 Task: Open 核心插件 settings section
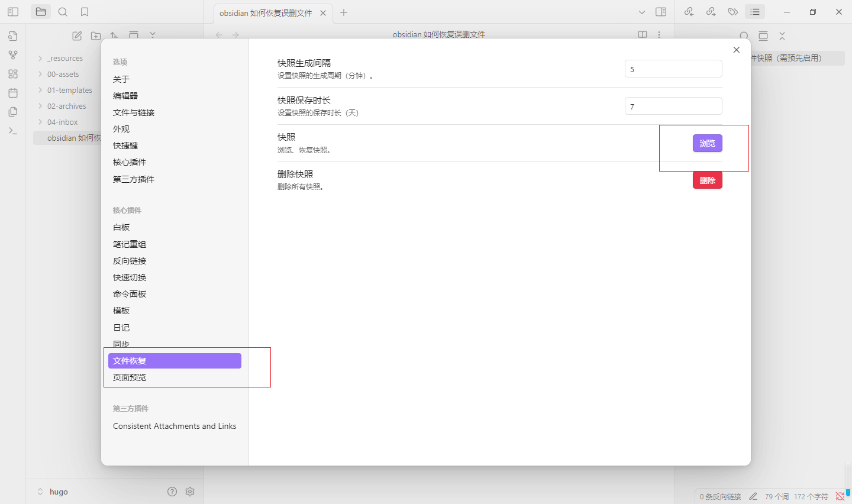[x=175, y=162]
